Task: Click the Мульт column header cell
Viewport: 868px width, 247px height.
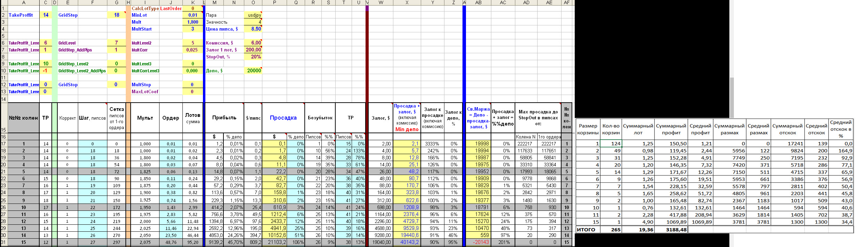Action: tap(145, 118)
